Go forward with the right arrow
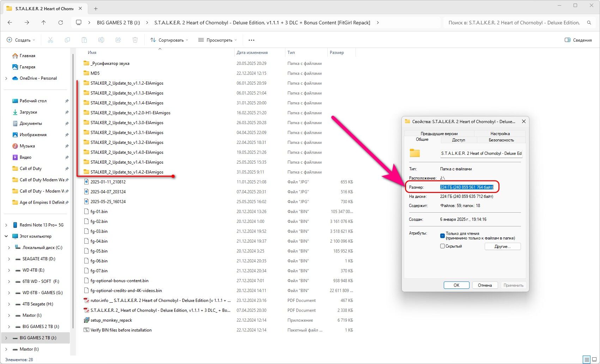The image size is (600, 364). (x=27, y=23)
